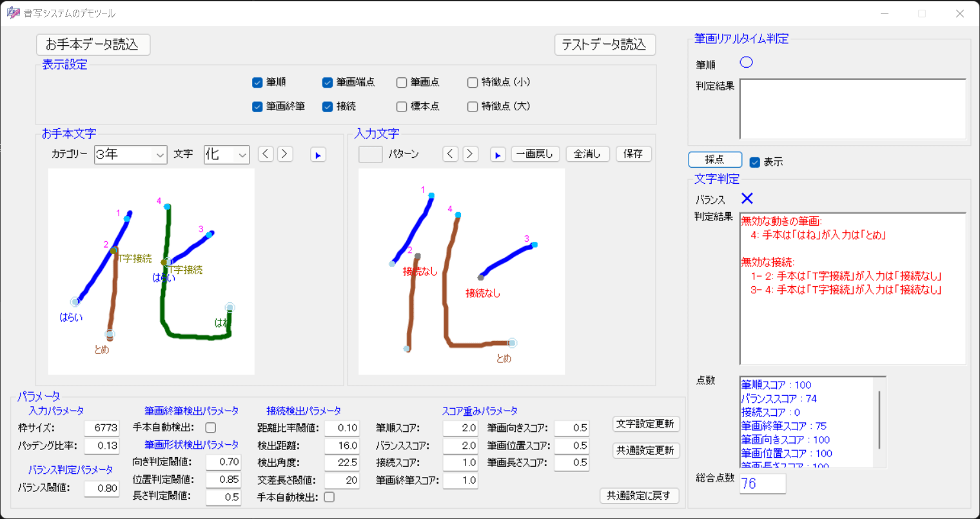Click the 距離比率閾値 input field

pyautogui.click(x=342, y=427)
